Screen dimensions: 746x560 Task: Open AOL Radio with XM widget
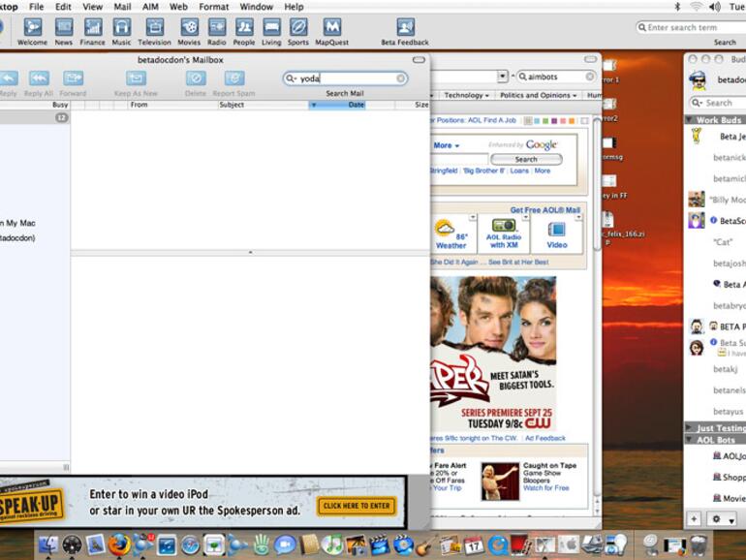tap(504, 233)
